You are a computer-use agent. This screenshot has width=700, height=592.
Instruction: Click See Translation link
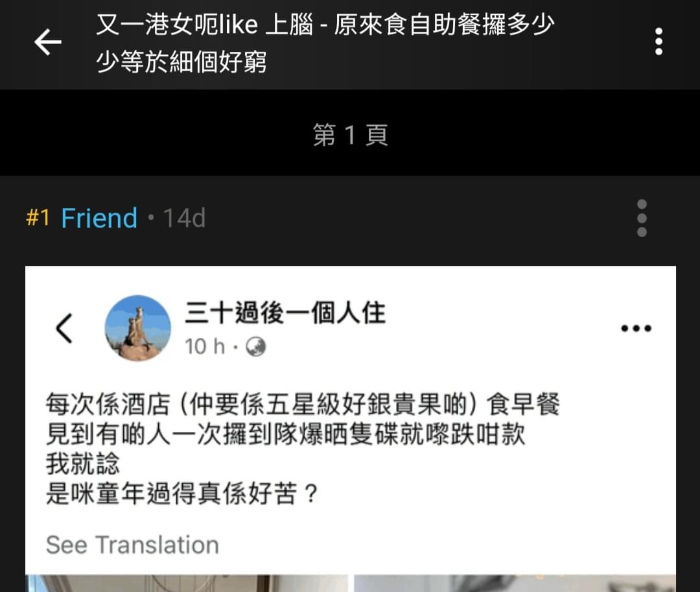point(132,545)
